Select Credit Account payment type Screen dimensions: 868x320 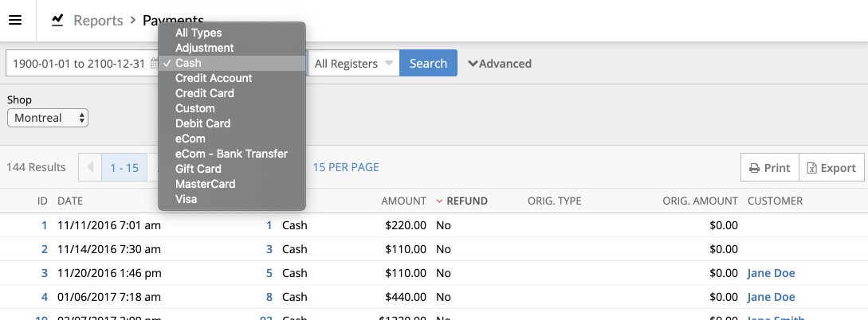coord(232,78)
